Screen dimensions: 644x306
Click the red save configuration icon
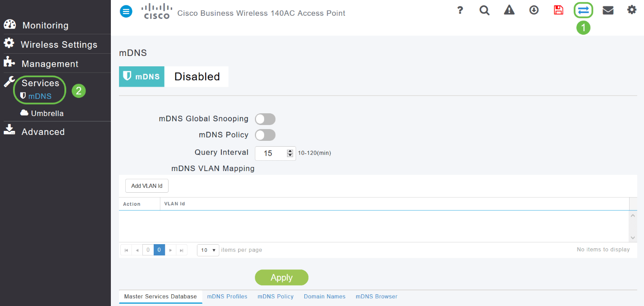pyautogui.click(x=558, y=10)
